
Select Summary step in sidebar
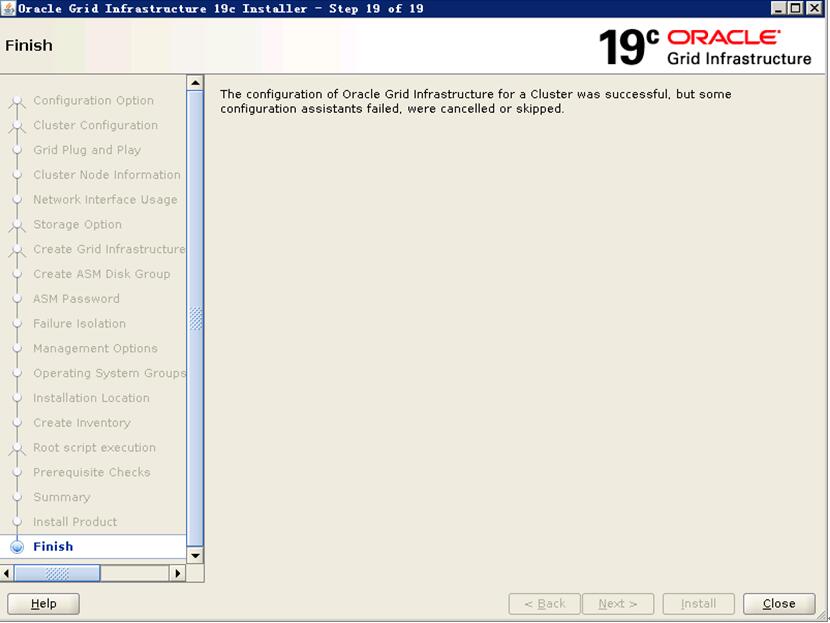click(61, 497)
